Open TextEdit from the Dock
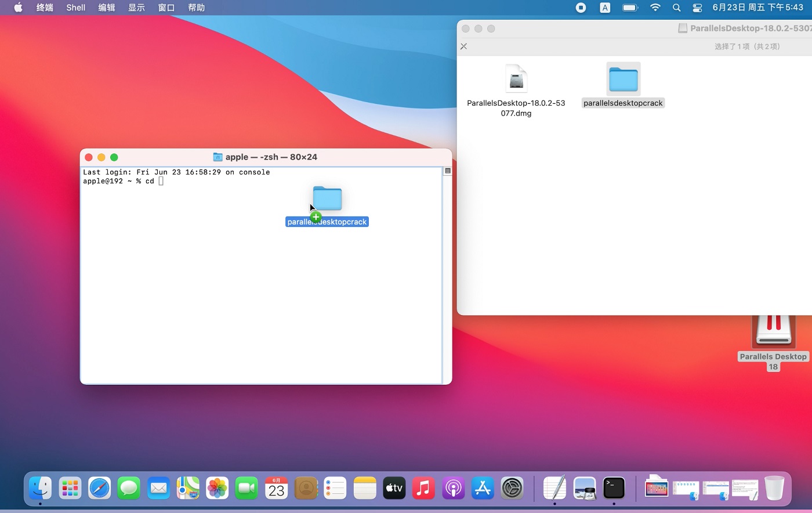This screenshot has width=812, height=513. click(x=554, y=488)
